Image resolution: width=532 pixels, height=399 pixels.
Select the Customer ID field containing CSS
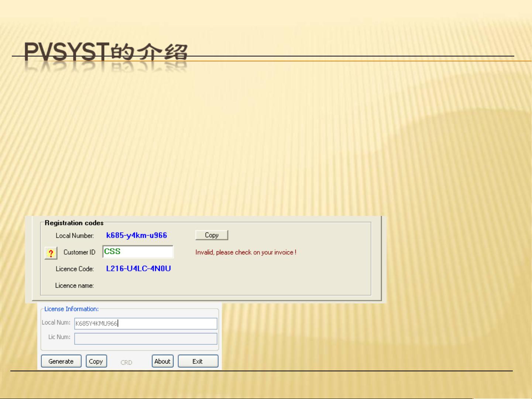(138, 252)
